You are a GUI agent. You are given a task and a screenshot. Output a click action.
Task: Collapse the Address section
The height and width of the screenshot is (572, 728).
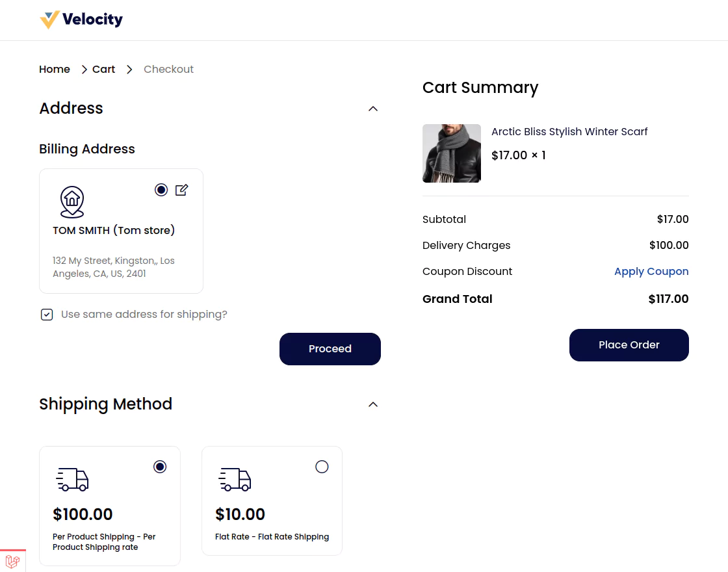[x=372, y=109]
